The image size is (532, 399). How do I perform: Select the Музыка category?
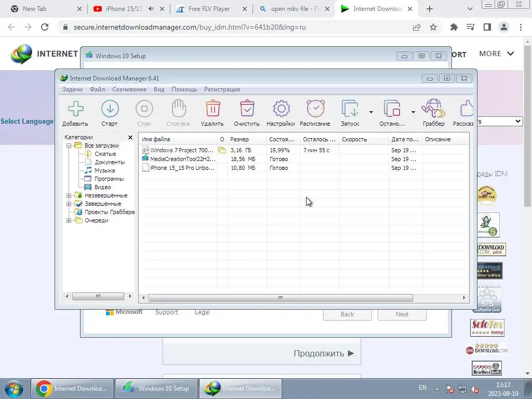(x=104, y=170)
